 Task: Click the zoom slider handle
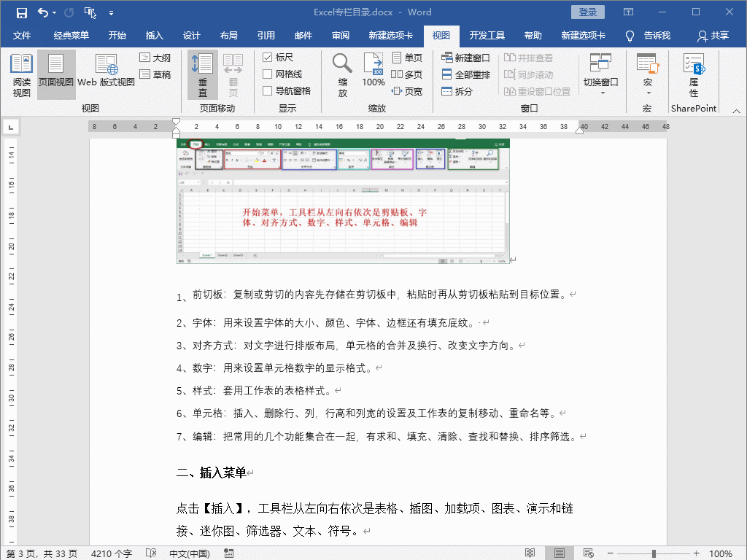tap(654, 553)
